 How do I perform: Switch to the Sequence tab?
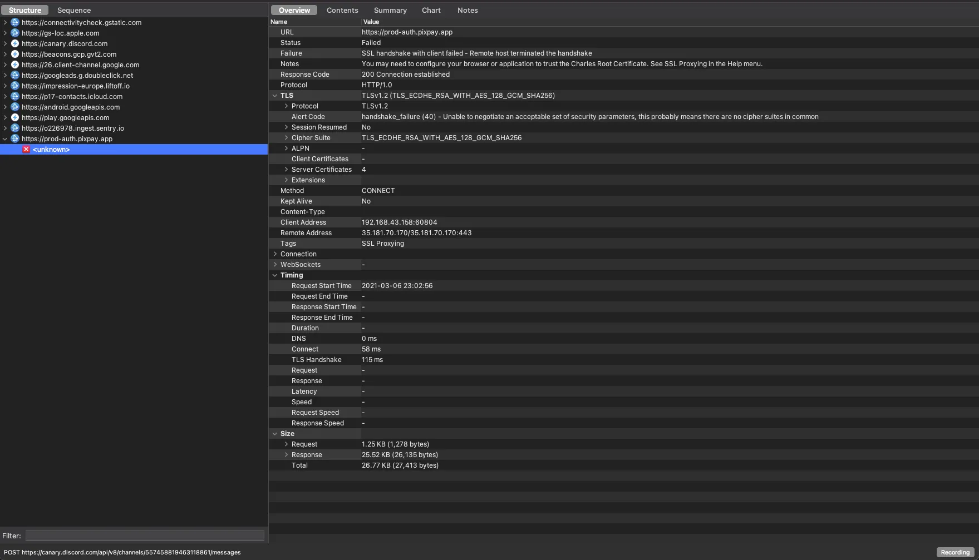pyautogui.click(x=73, y=11)
